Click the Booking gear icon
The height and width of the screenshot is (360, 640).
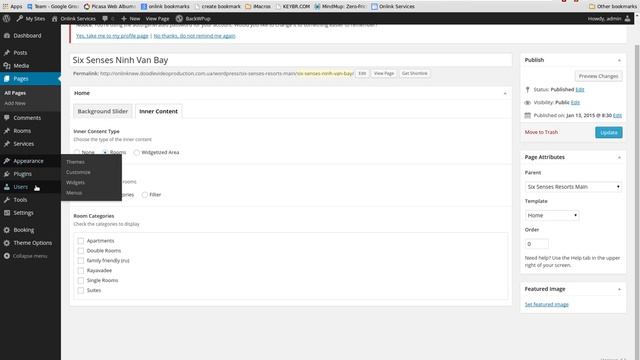pyautogui.click(x=7, y=230)
